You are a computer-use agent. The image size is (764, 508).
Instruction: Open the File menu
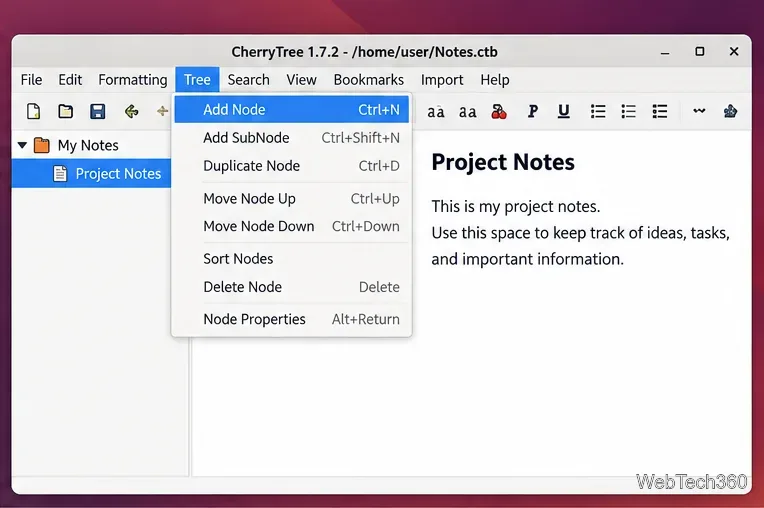[31, 80]
